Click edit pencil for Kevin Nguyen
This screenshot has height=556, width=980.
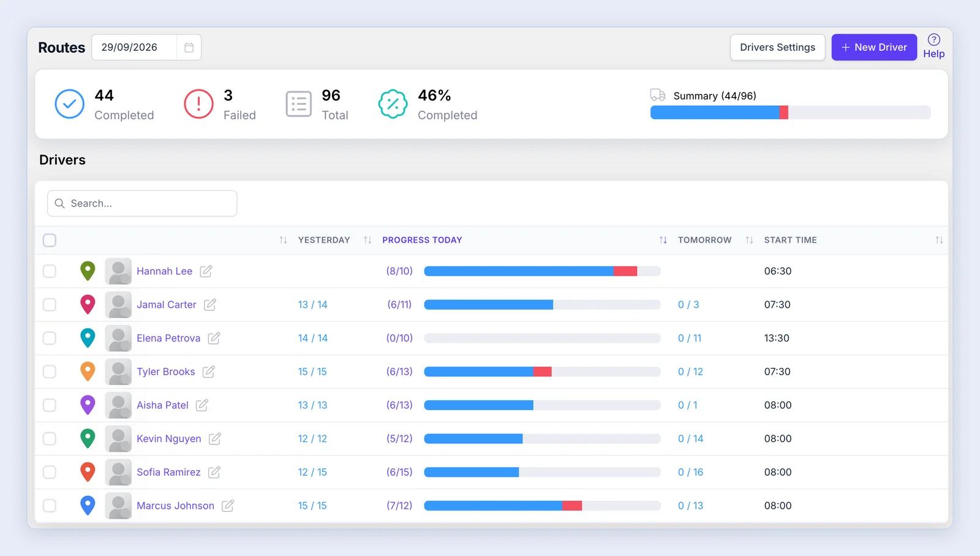(x=215, y=439)
